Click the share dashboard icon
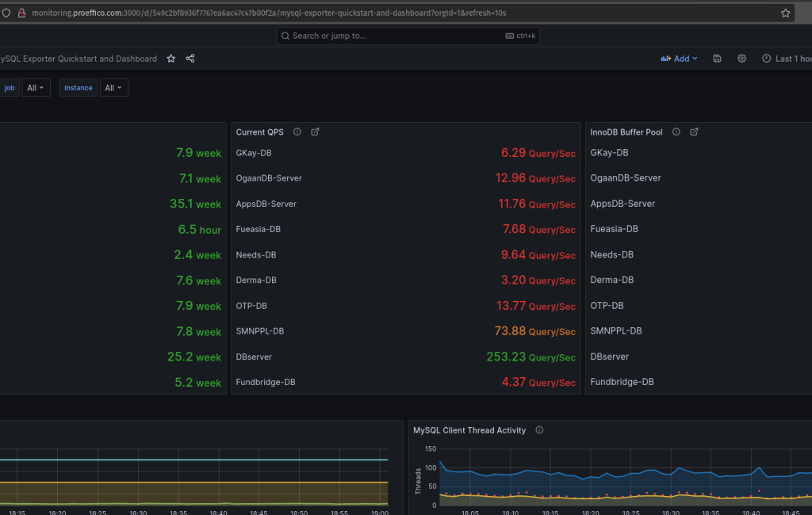812x515 pixels. point(190,59)
